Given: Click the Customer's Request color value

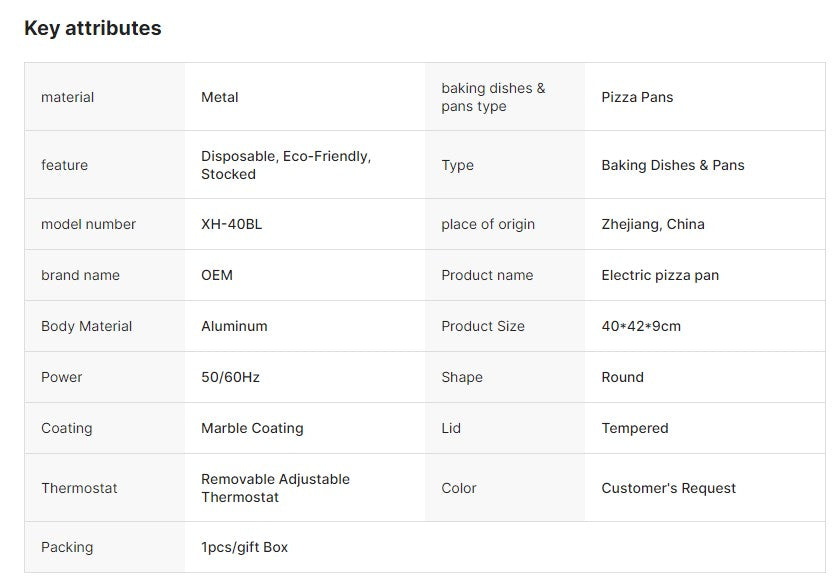Looking at the screenshot, I should tap(669, 488).
